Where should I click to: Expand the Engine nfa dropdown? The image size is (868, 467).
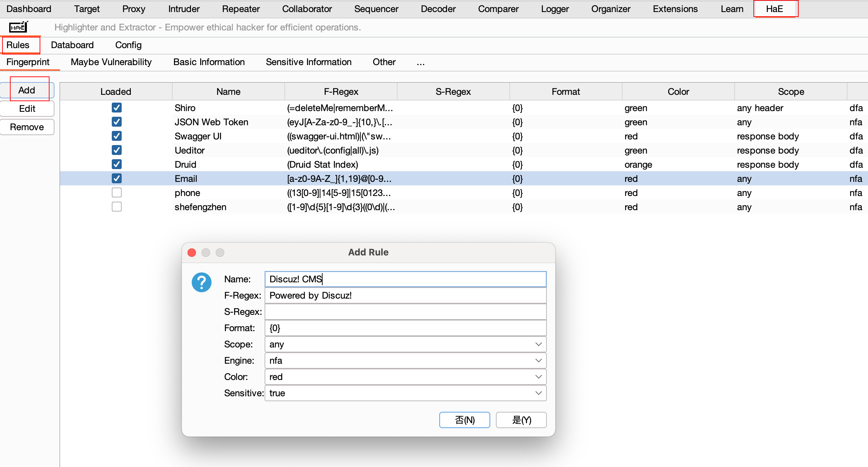[x=405, y=361]
